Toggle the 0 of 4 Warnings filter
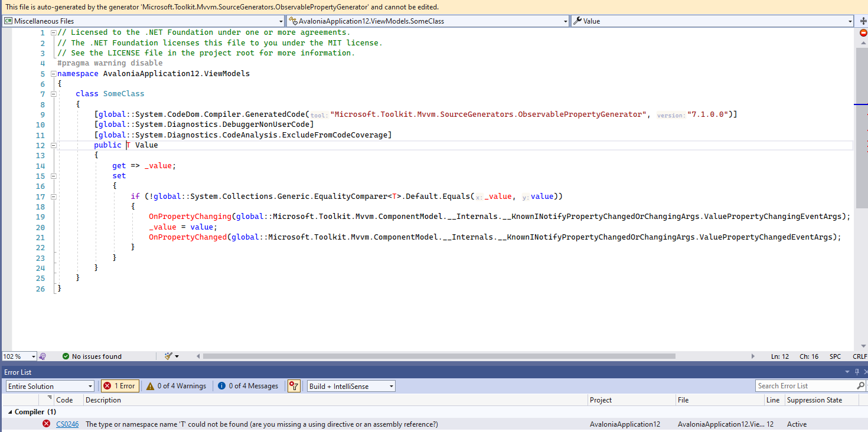Image resolution: width=868 pixels, height=432 pixels. pos(177,386)
